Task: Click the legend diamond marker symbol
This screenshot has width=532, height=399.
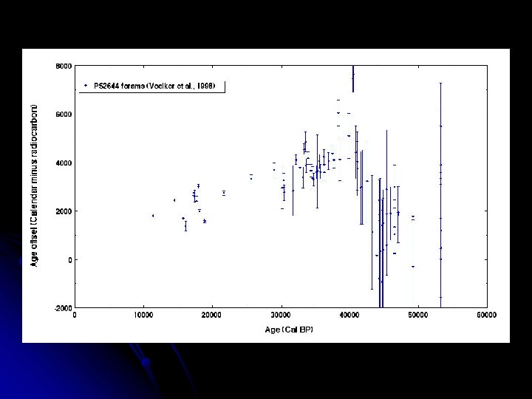Action: point(86,86)
